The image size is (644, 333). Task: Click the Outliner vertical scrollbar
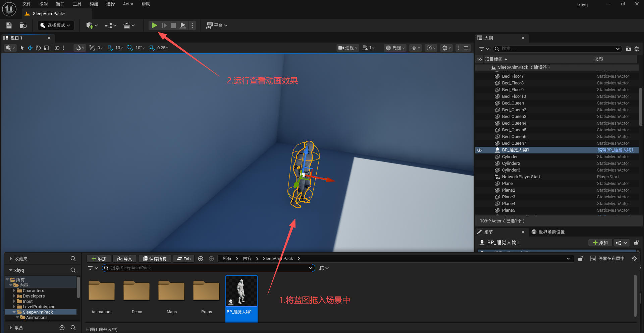click(640, 107)
